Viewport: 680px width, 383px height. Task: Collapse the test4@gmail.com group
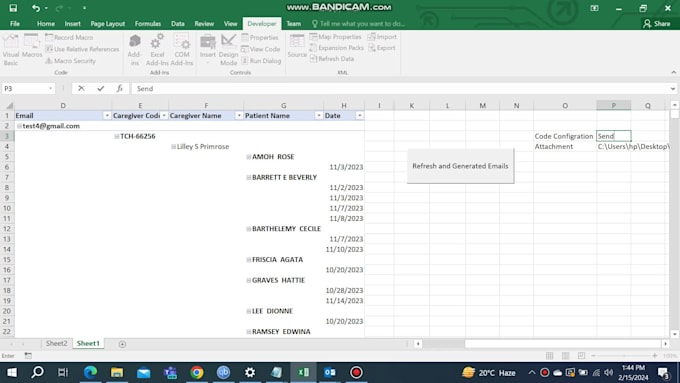(x=19, y=126)
